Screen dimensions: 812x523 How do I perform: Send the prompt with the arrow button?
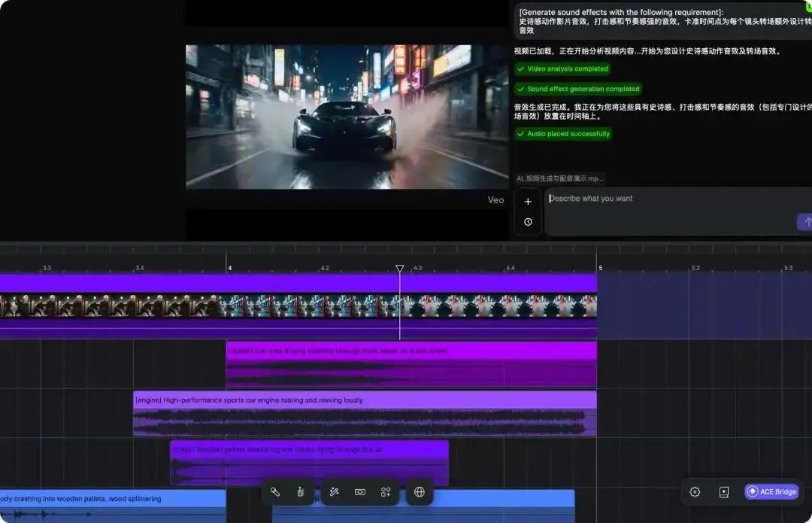(x=806, y=222)
